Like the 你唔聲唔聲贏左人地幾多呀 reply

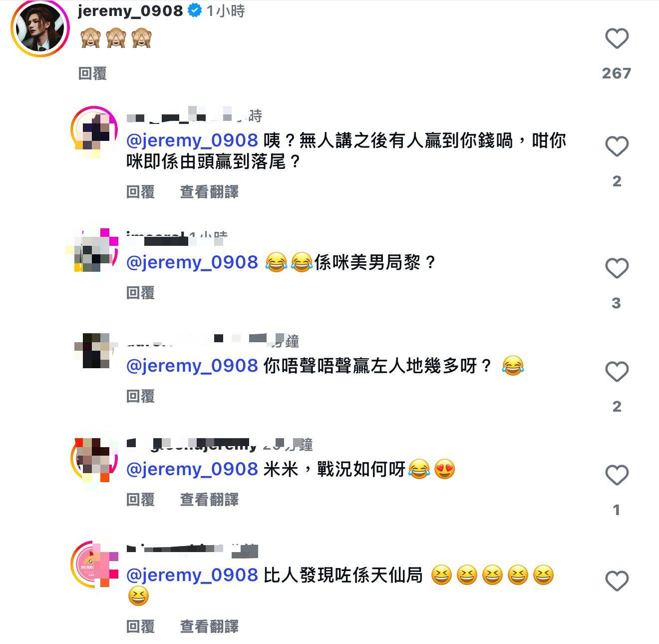[x=617, y=372]
